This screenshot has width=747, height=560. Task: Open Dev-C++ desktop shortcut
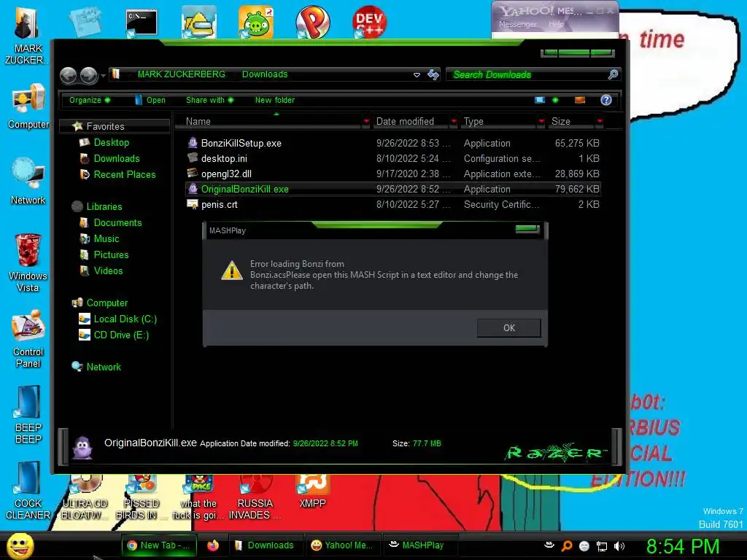(x=369, y=22)
